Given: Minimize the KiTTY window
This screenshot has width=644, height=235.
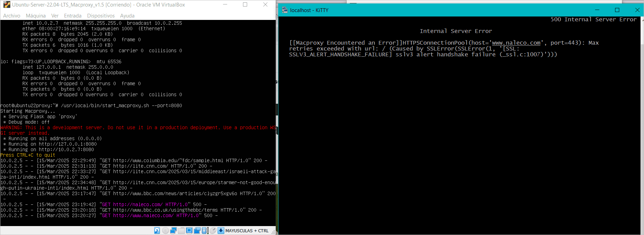Looking at the screenshot, I should 597,10.
